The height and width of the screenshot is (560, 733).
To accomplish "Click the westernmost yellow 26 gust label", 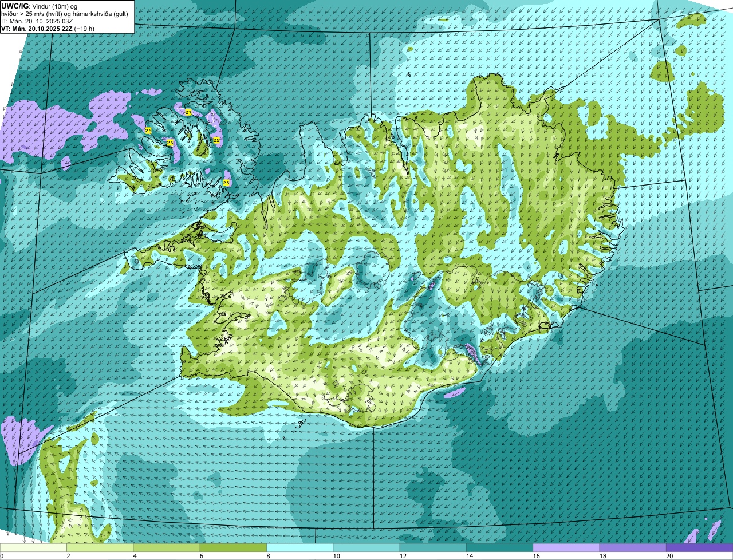I will (148, 131).
